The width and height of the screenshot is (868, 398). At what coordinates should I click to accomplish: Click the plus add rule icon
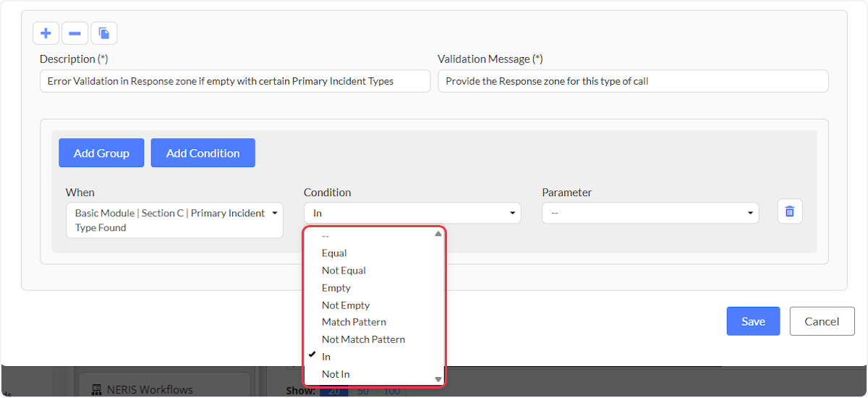(46, 33)
